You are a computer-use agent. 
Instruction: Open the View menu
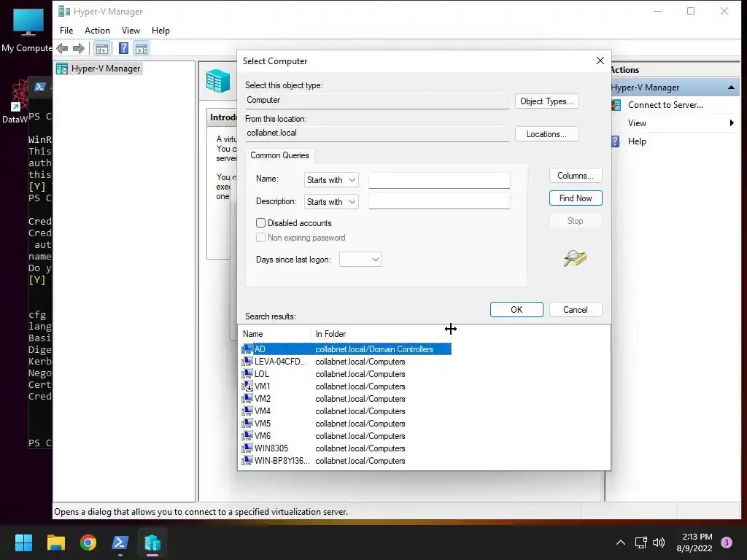(x=131, y=31)
